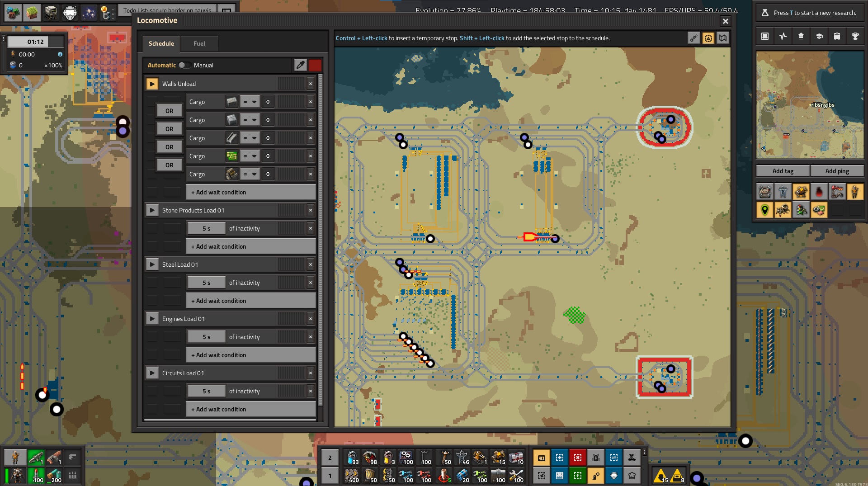Select the cliff explosives slot with 20
Viewport: 868px width, 486px height.
pyautogui.click(x=462, y=476)
